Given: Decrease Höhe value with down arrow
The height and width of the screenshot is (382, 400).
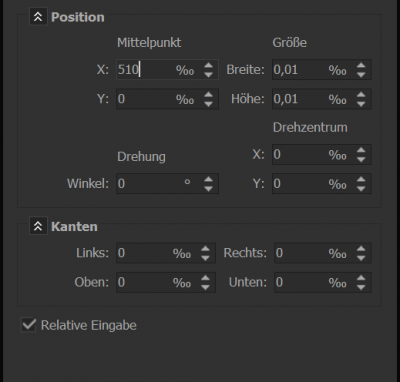Looking at the screenshot, I should pos(361,104).
